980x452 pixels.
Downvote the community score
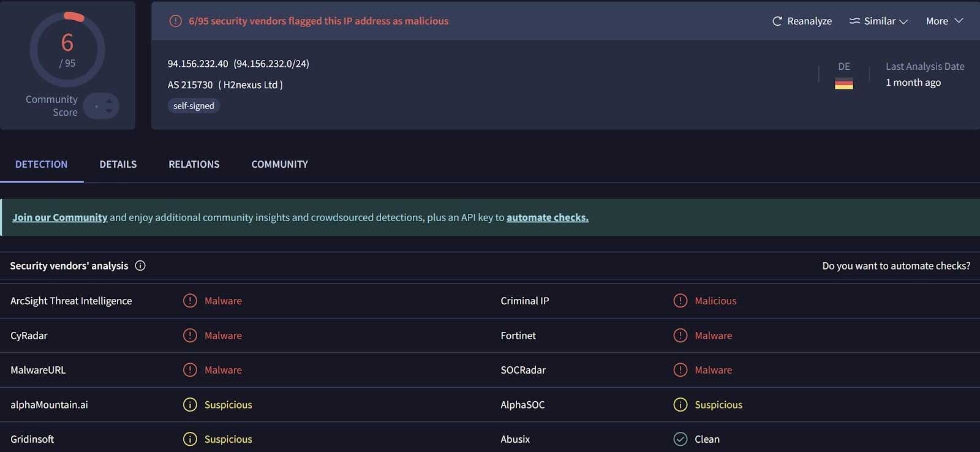point(107,110)
